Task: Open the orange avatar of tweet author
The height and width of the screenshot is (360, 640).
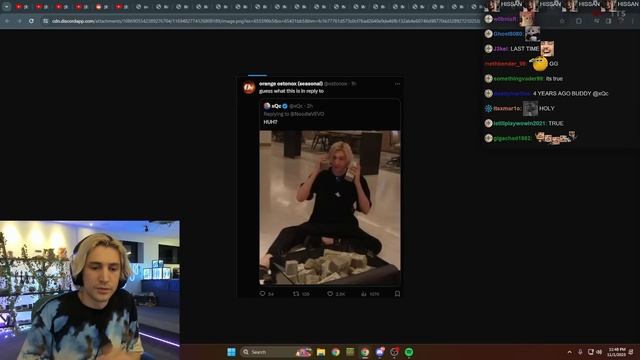Action: pos(249,87)
